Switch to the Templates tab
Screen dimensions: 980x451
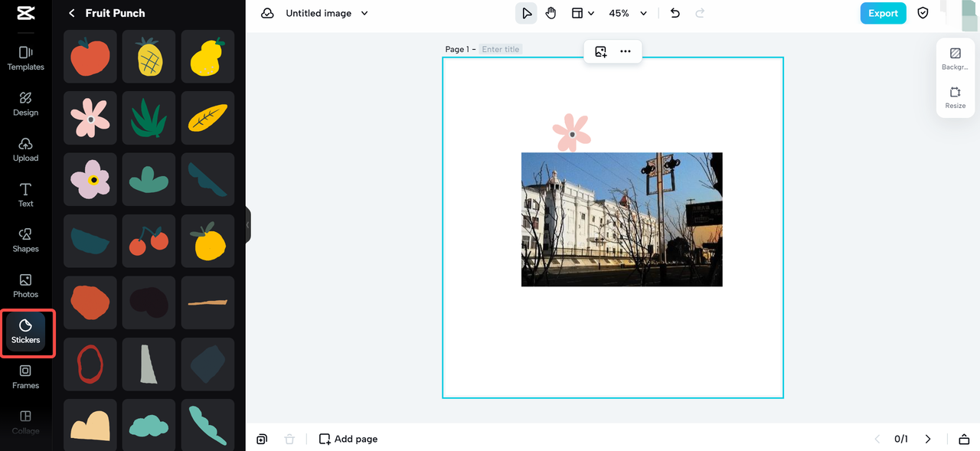click(25, 57)
